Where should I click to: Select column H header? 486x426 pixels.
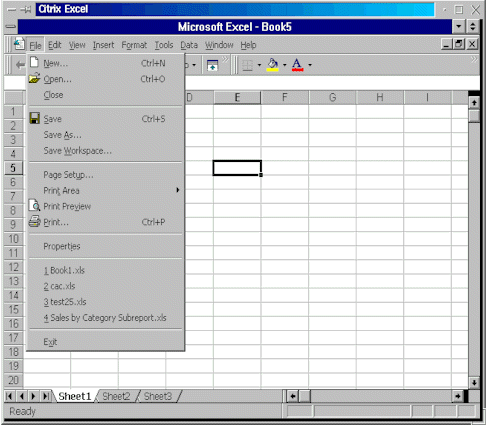(x=380, y=97)
